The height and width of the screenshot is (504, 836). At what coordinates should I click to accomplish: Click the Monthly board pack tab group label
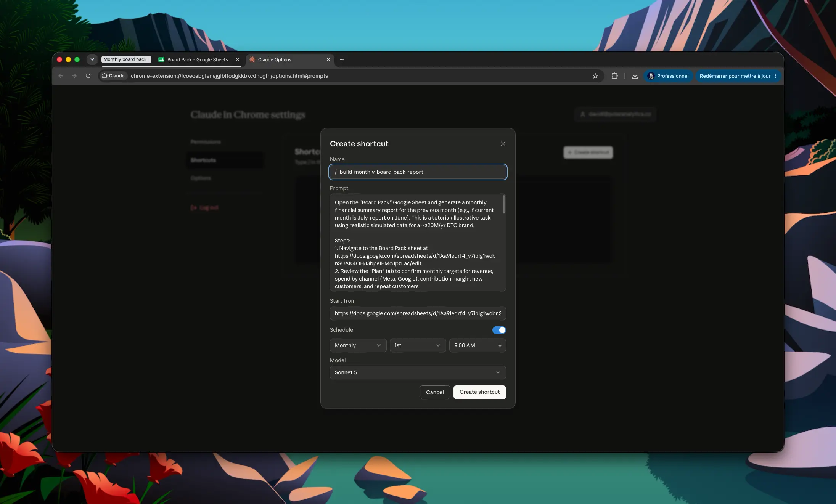(126, 59)
